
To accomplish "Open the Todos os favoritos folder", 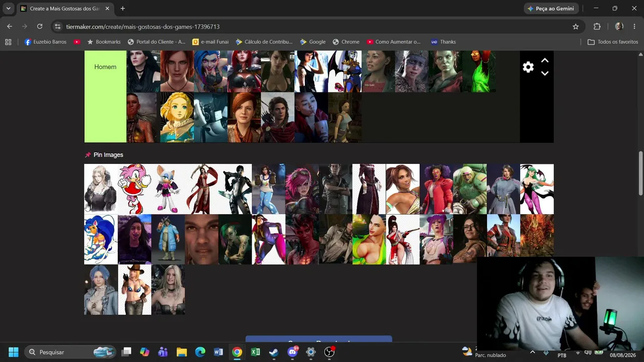I will tap(613, 42).
